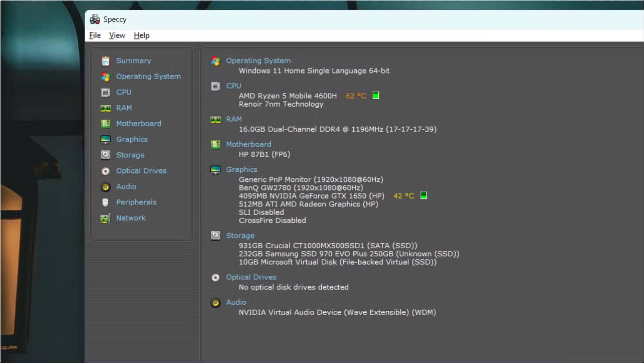The width and height of the screenshot is (644, 363).
Task: Open the Motherboard heading link in summary
Action: [x=248, y=144]
